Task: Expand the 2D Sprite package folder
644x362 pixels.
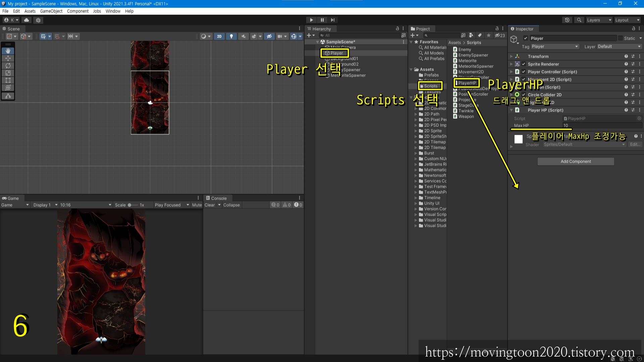Action: (x=416, y=131)
